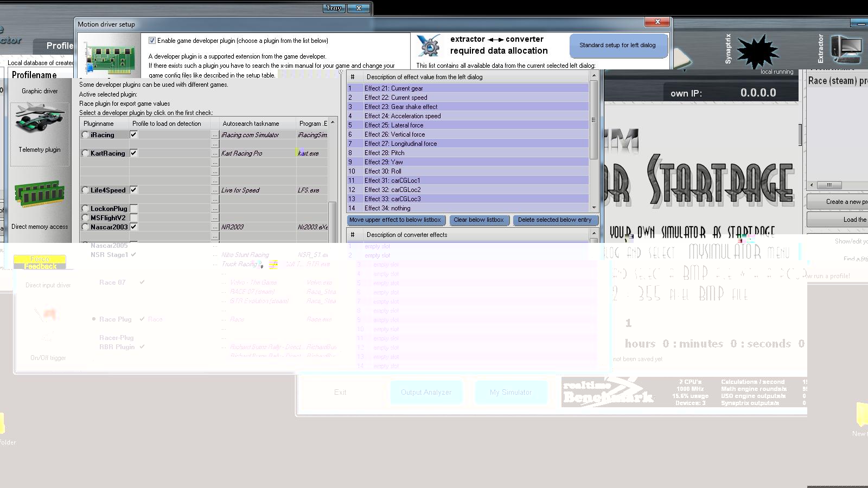Click Standard setup for left dialog

tap(617, 46)
